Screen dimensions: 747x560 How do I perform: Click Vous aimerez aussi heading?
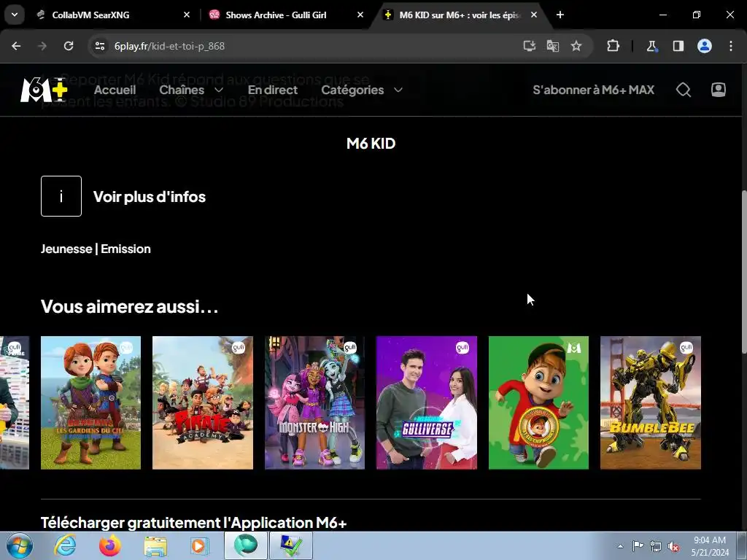pos(130,307)
